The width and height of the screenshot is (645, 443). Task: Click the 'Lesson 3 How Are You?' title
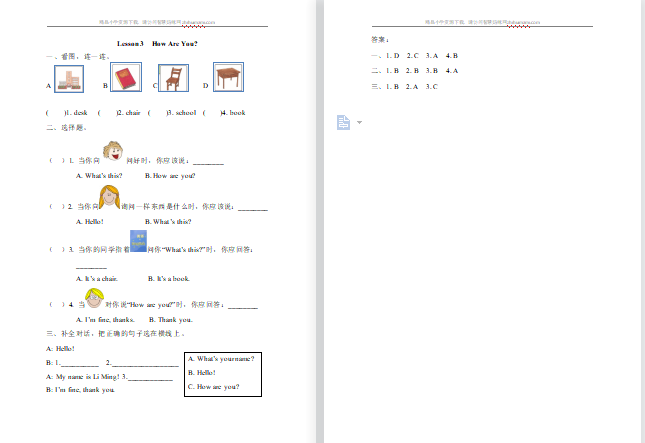157,43
